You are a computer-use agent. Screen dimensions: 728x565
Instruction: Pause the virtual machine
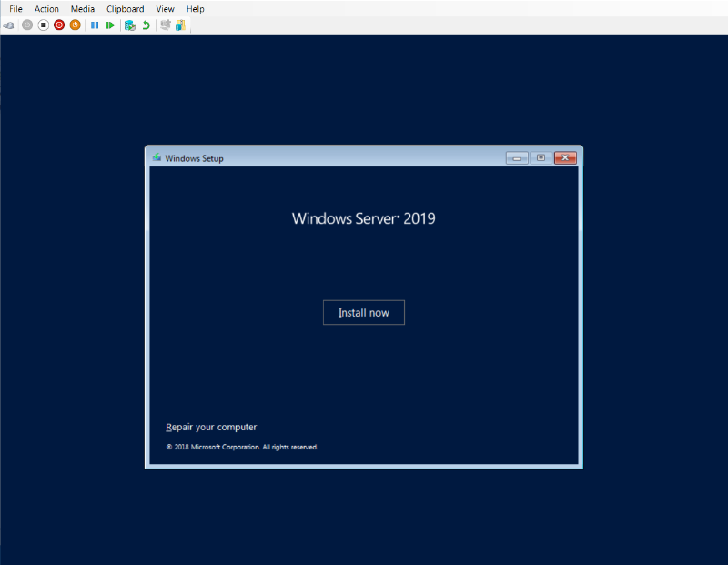click(95, 25)
